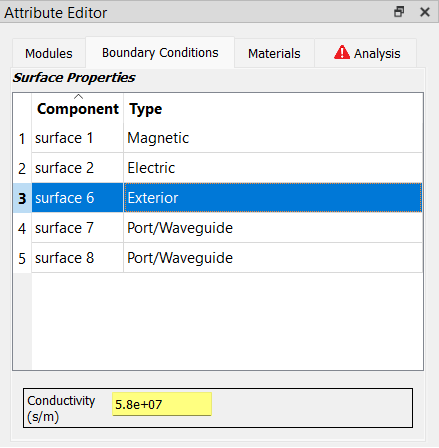Focus the Conductivity value field
The image size is (439, 448).
[x=162, y=404]
